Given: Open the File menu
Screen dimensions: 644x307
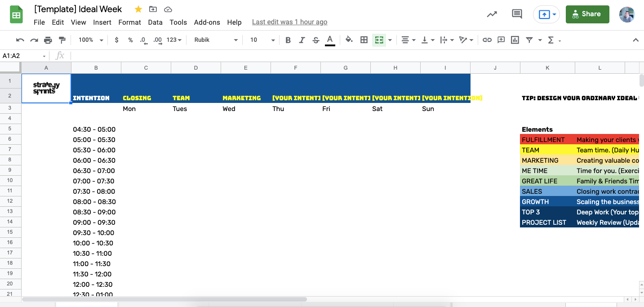Looking at the screenshot, I should tap(39, 22).
